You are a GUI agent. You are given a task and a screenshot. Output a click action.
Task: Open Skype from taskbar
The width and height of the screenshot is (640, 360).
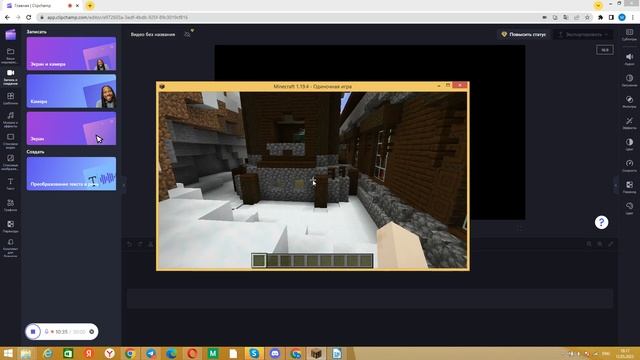coord(254,353)
